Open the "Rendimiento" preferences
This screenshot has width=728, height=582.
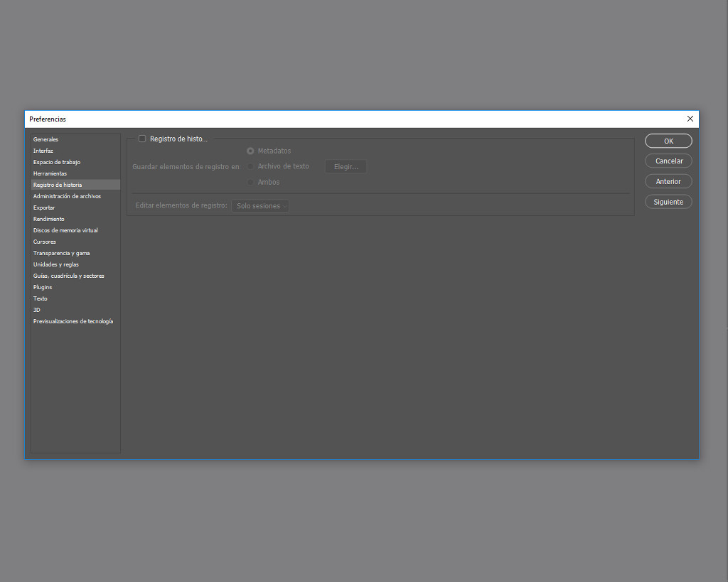tap(48, 219)
